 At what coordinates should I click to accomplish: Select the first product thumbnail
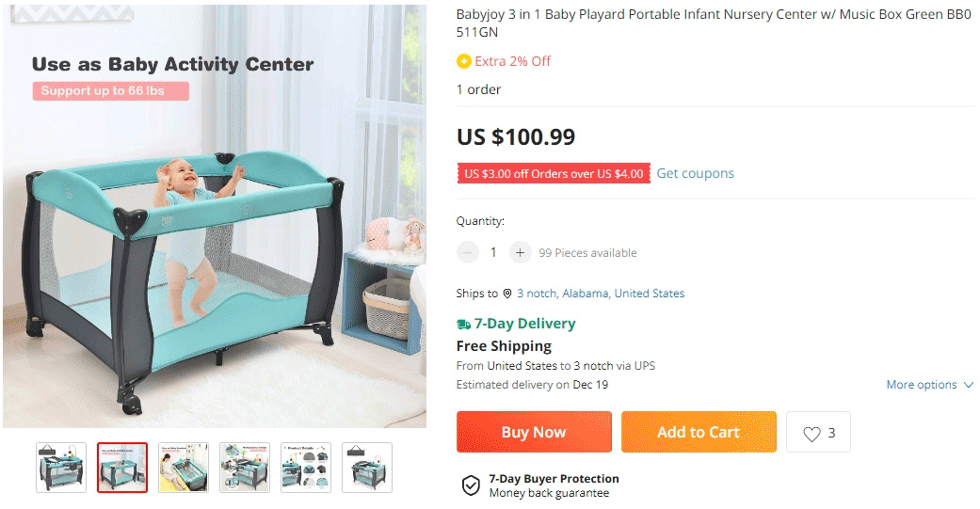(61, 468)
